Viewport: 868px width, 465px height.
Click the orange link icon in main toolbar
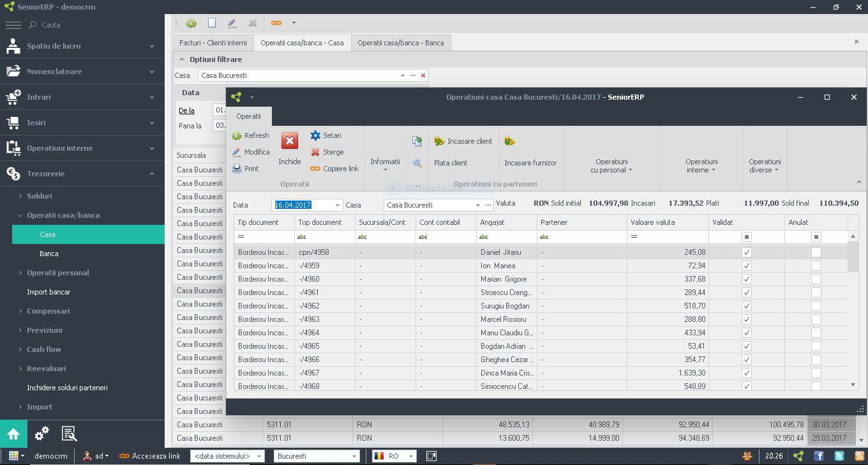click(276, 23)
